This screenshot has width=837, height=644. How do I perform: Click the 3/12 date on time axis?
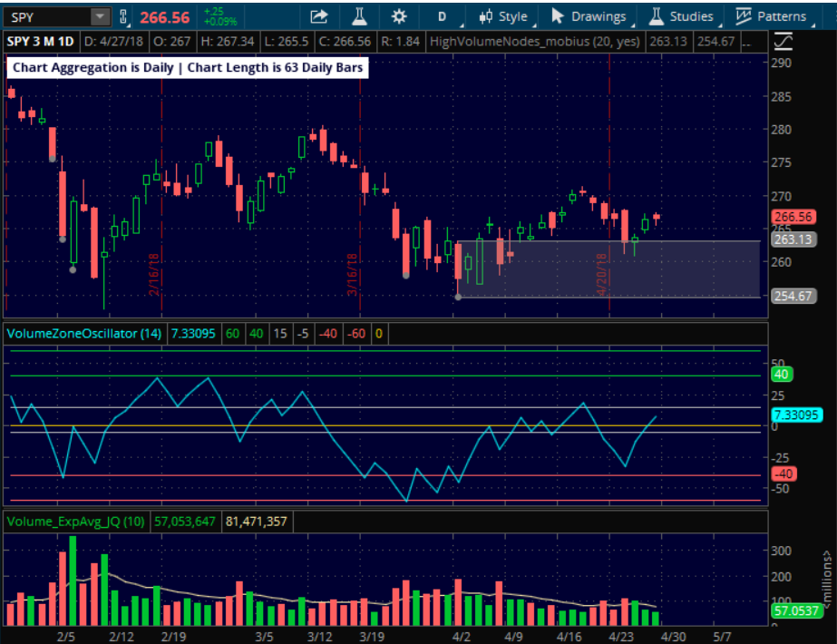pos(320,637)
